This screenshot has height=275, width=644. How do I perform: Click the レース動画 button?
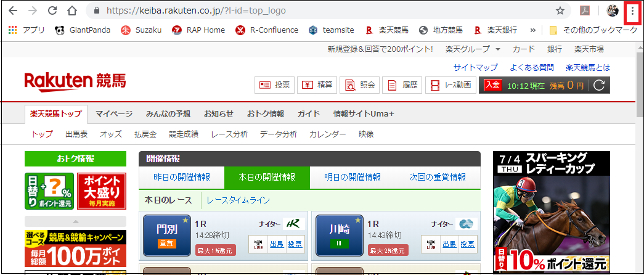(x=450, y=85)
